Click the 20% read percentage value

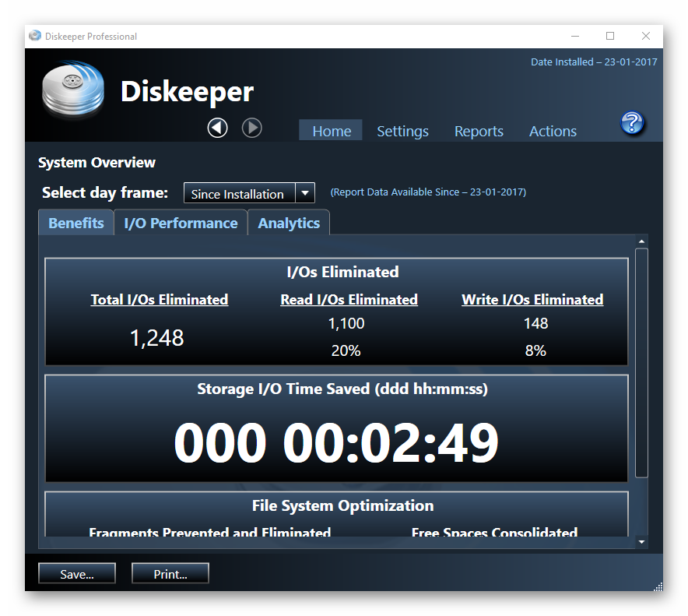point(346,350)
